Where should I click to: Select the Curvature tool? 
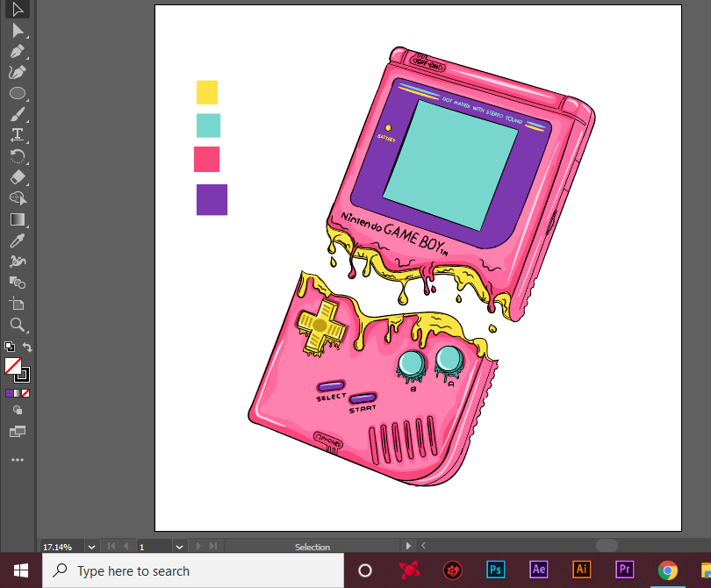coord(18,72)
